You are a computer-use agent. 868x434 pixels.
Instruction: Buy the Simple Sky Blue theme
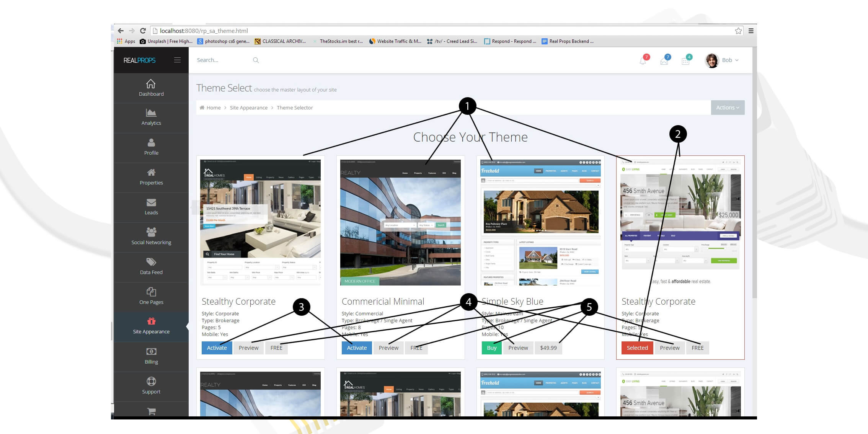(491, 348)
